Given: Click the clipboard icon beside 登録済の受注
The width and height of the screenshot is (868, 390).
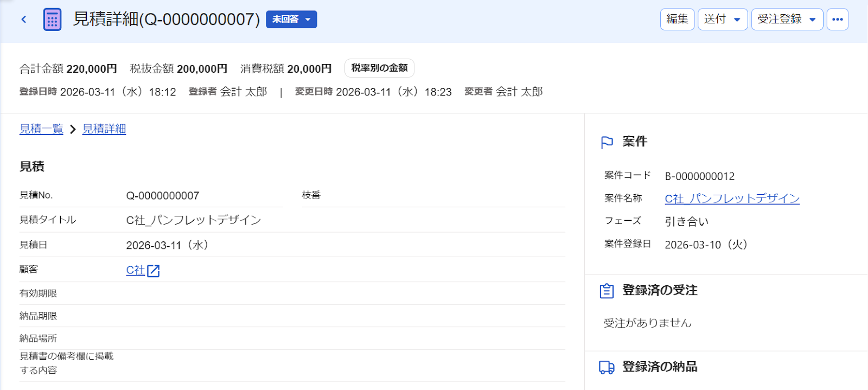Looking at the screenshot, I should click(x=607, y=291).
